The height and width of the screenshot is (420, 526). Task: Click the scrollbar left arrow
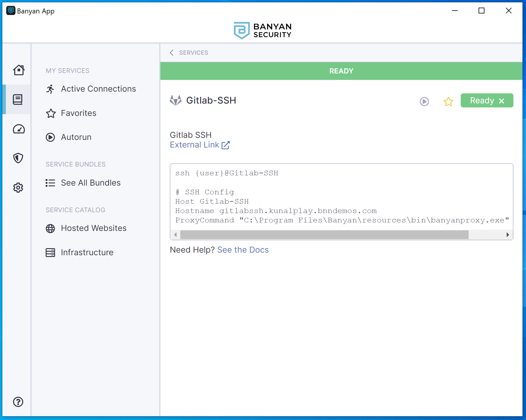pos(175,235)
